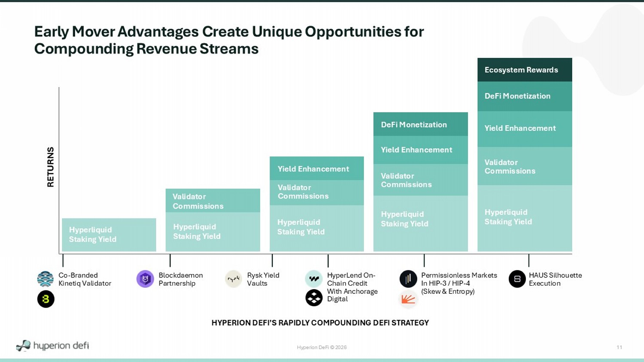Select Hyperliquid Staking Yield in third bar
The image size is (644, 362).
tap(316, 228)
